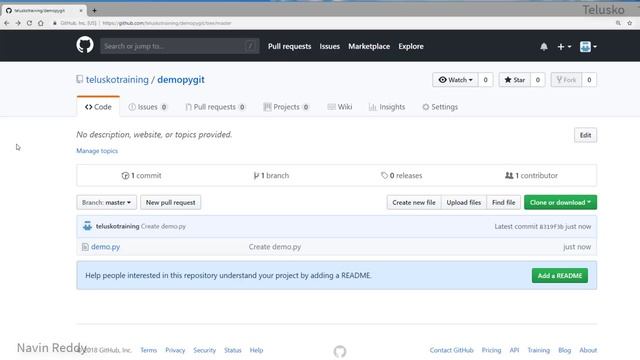Reload the page with the refresh icon
The width and height of the screenshot is (640, 360).
(29, 23)
